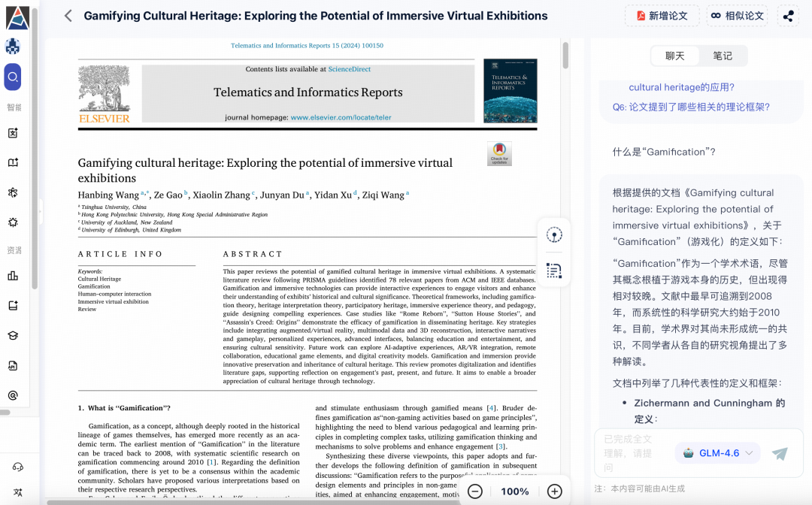This screenshot has width=812, height=505.
Task: Click the 100% zoom level indicator
Action: coord(515,491)
